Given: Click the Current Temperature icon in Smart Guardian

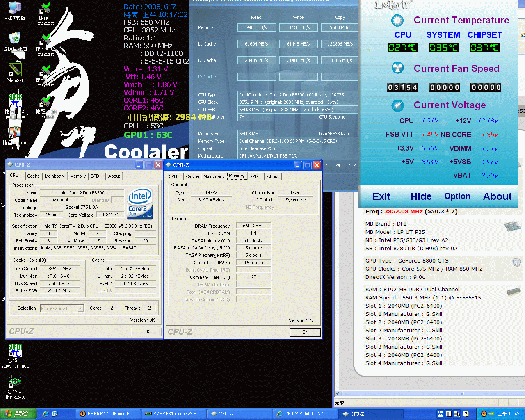Looking at the screenshot, I should pos(397,20).
